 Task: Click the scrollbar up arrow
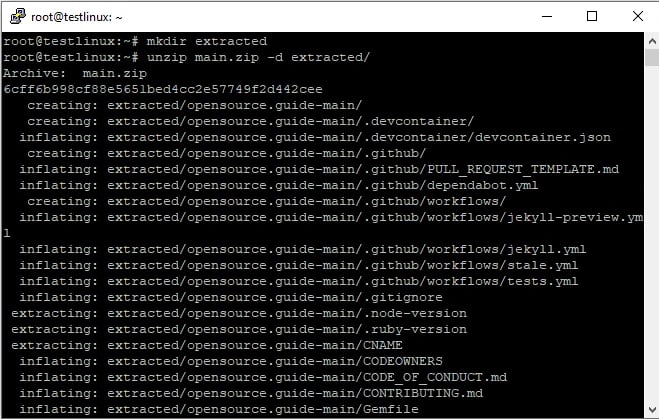click(x=650, y=41)
